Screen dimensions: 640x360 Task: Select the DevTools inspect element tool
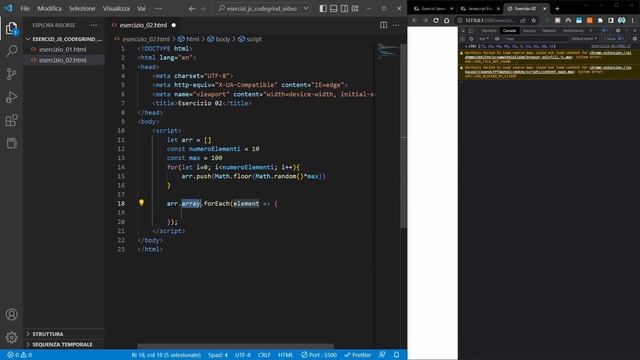pyautogui.click(x=463, y=31)
